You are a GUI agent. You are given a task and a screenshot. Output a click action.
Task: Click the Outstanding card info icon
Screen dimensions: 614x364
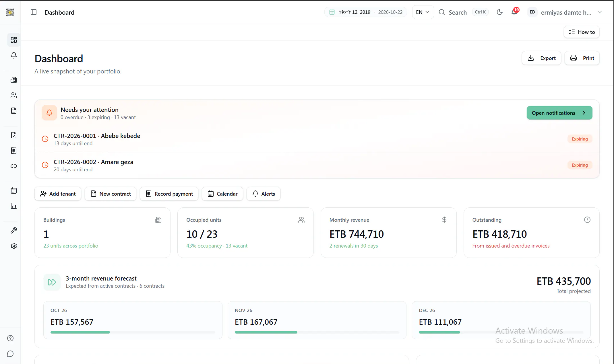click(x=587, y=220)
